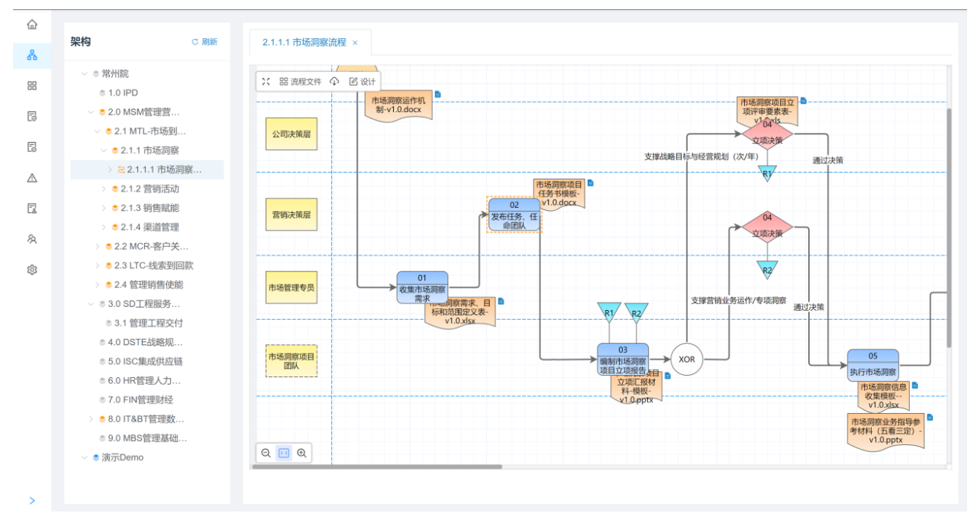
Task: Open 设计 design mode
Action: point(363,82)
